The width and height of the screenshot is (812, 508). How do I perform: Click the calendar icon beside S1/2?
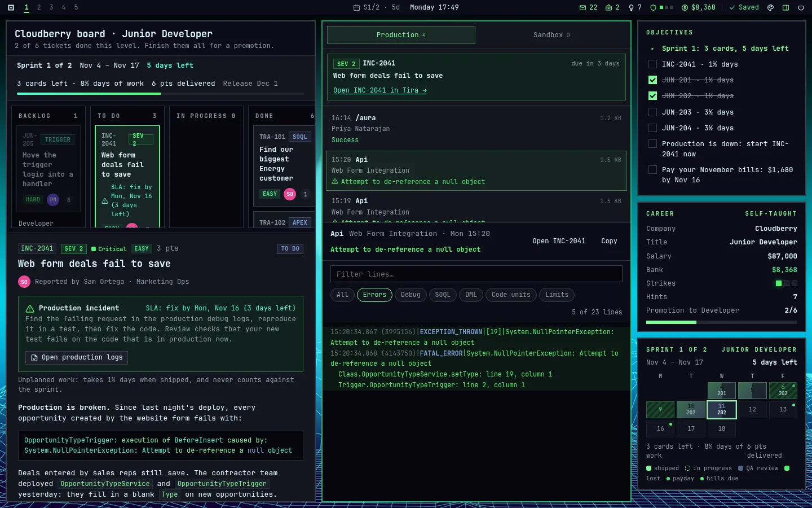(356, 7)
